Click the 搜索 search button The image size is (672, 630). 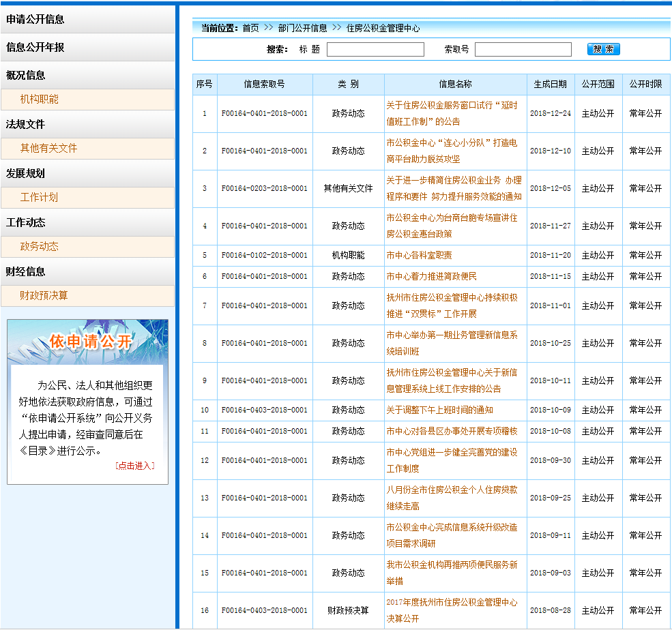pyautogui.click(x=603, y=49)
